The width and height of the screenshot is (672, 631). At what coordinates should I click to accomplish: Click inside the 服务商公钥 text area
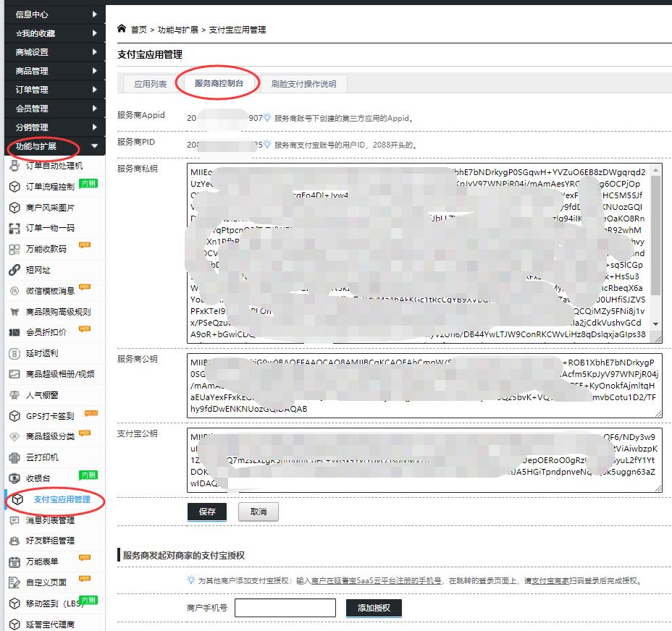tap(425, 386)
